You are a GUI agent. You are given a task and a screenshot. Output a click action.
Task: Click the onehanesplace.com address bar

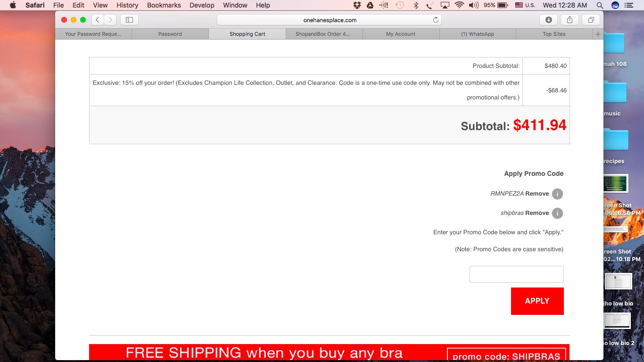pos(329,20)
